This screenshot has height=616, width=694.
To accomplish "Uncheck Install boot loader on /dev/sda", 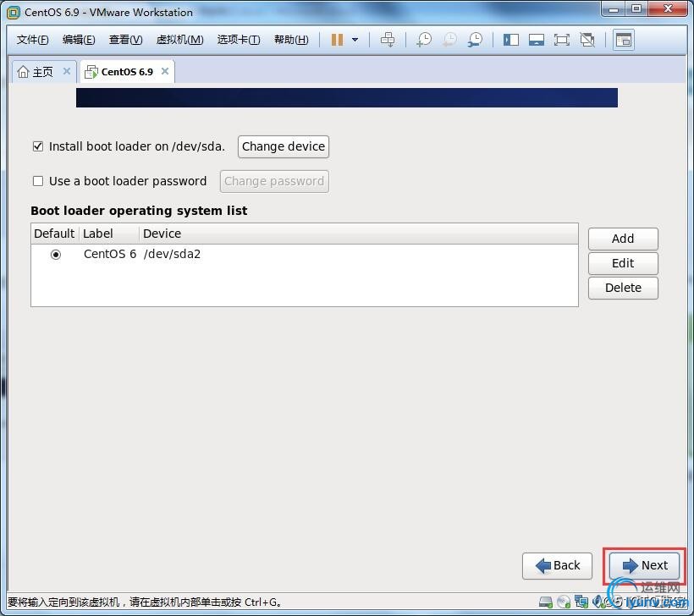I will (38, 146).
